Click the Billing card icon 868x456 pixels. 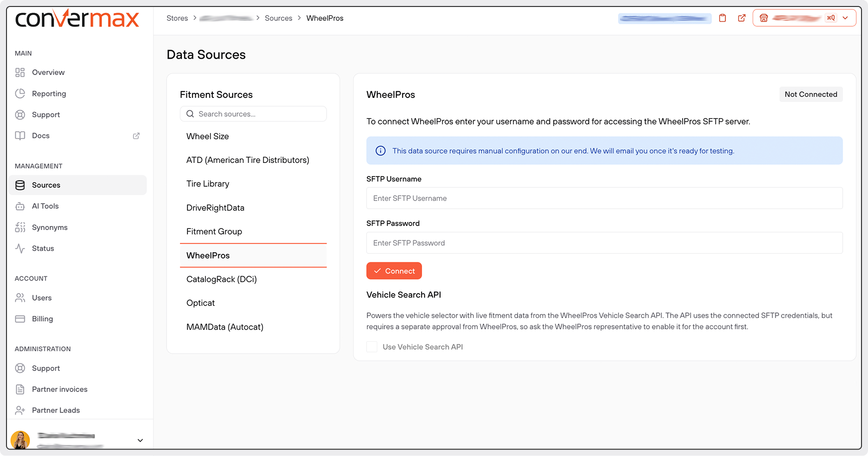click(20, 319)
